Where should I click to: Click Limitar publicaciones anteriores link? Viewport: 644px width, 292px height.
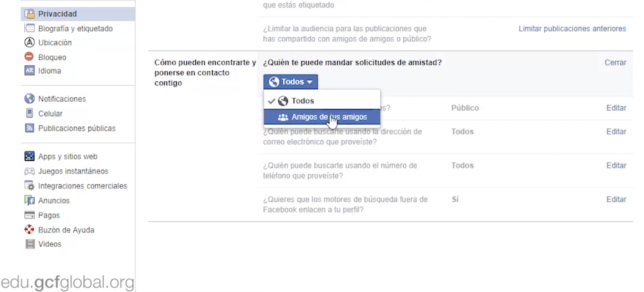(x=572, y=28)
